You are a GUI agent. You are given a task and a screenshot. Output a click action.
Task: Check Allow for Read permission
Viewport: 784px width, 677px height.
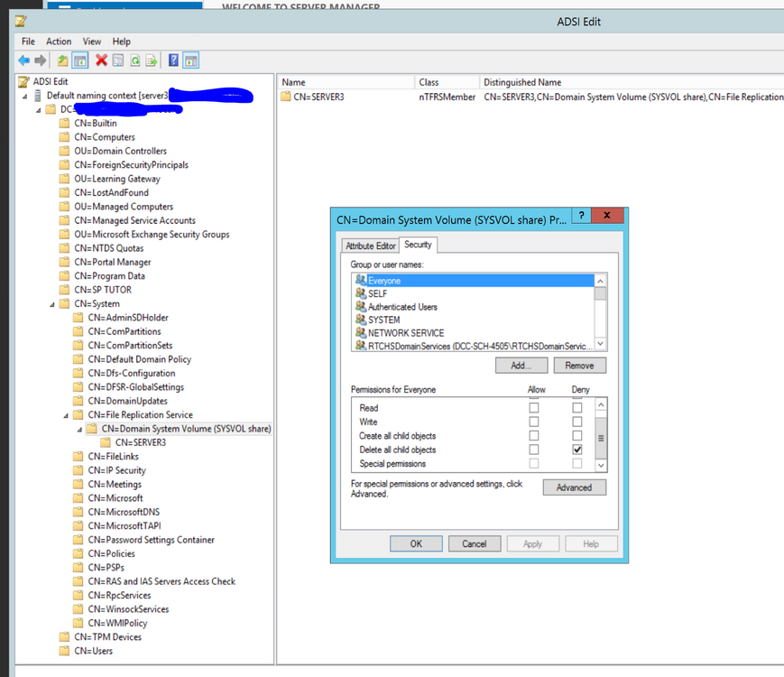point(534,408)
